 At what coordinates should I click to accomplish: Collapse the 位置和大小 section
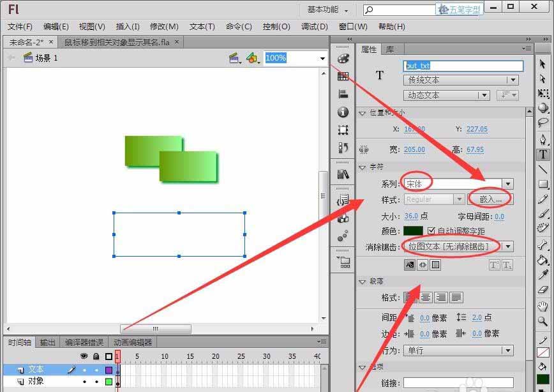(x=362, y=114)
